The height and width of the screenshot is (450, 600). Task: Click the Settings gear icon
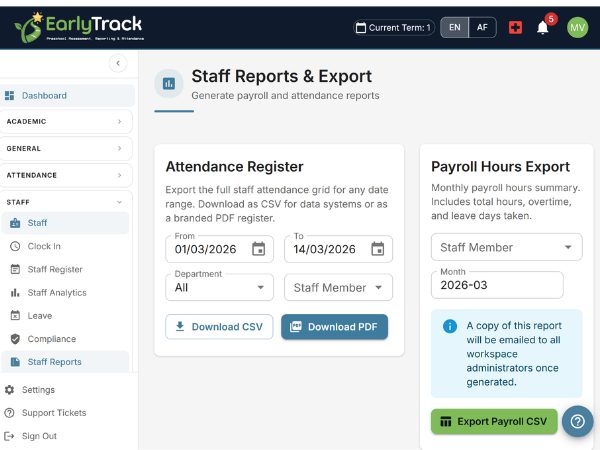pos(9,390)
